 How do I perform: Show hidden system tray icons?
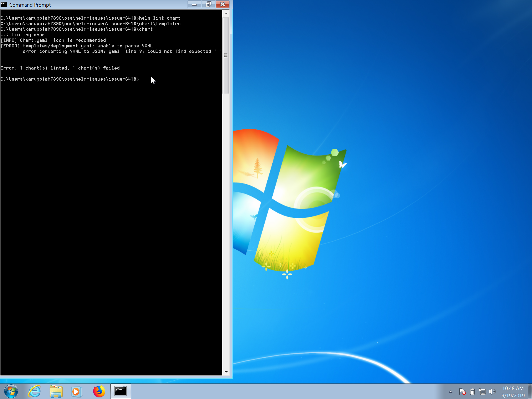click(x=451, y=392)
